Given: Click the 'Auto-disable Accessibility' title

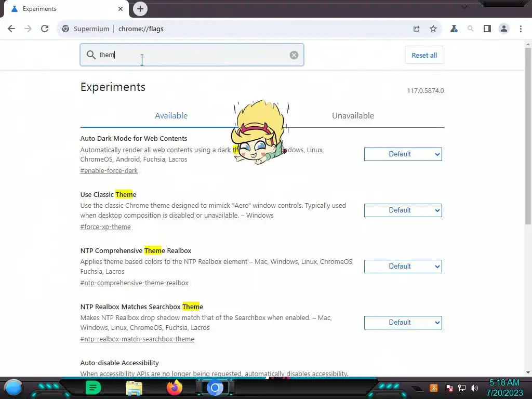Looking at the screenshot, I should coord(119,363).
